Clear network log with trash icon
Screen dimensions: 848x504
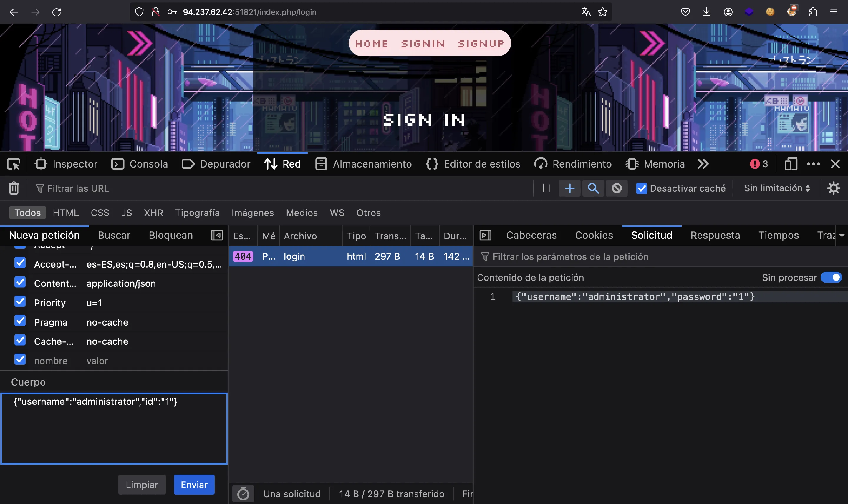[14, 188]
